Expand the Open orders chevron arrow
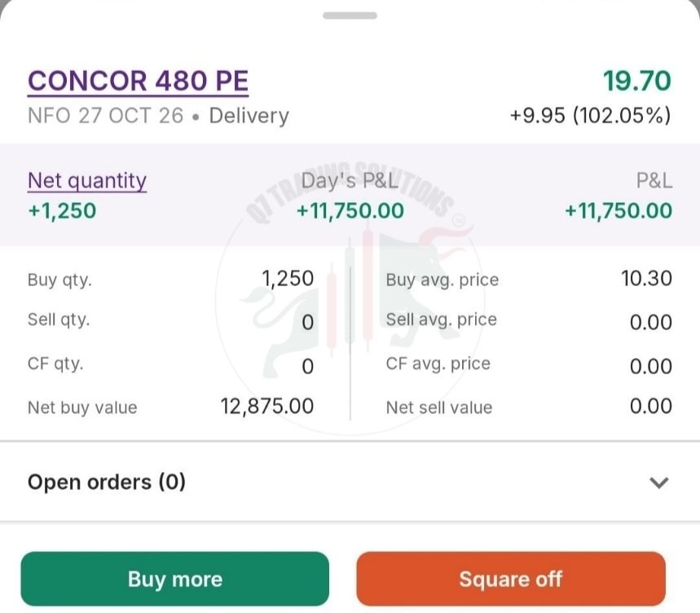This screenshot has width=700, height=613. point(658,483)
